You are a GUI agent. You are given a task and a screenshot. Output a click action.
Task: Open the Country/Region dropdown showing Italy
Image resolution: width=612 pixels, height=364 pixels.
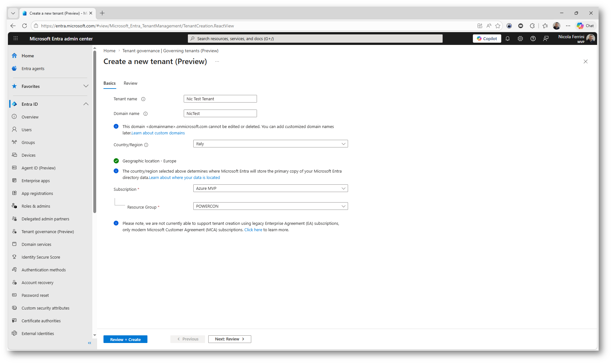click(x=270, y=144)
